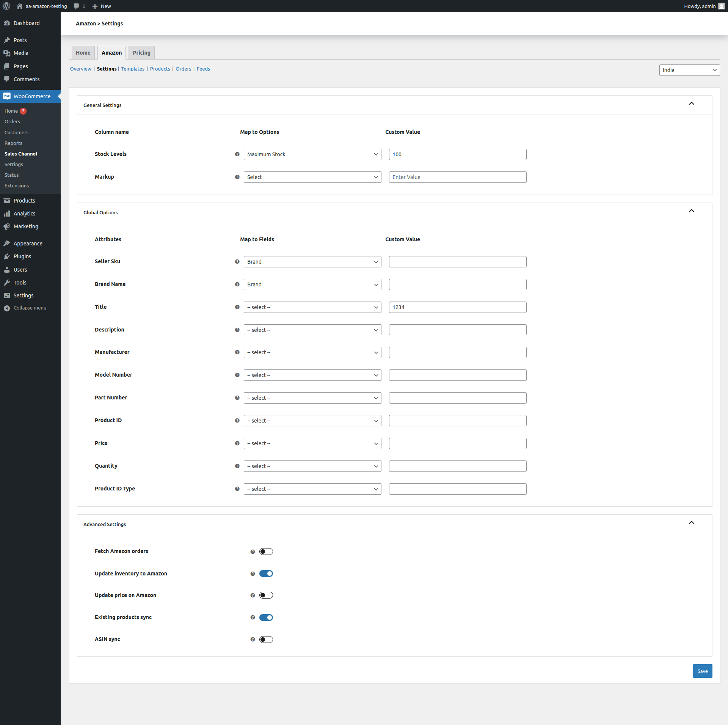Click the Collapse menu icon
The image size is (728, 726).
[7, 308]
